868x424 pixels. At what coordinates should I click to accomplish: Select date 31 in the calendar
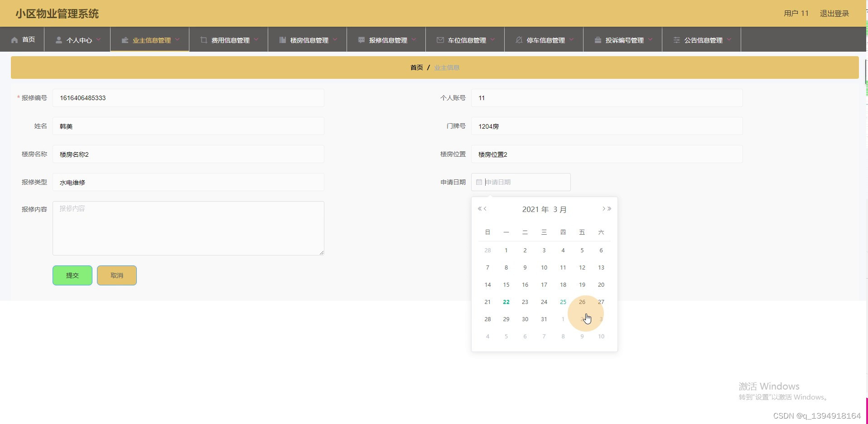(544, 319)
